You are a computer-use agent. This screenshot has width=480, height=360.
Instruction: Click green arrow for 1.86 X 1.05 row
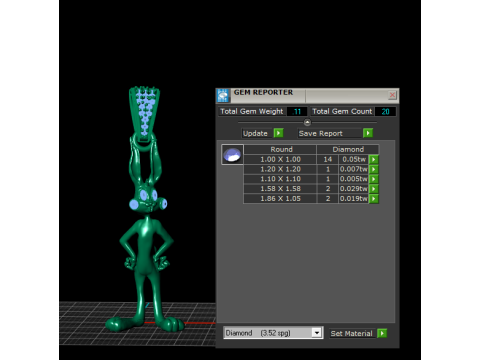pyautogui.click(x=374, y=199)
